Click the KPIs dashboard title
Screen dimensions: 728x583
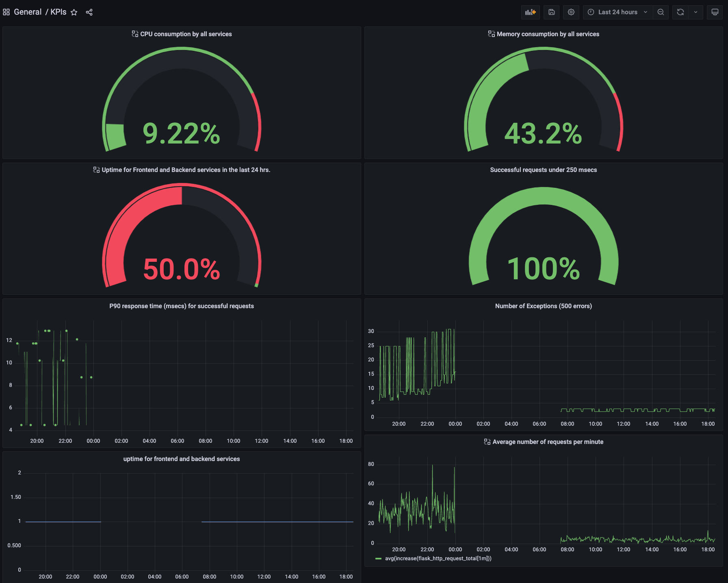tap(58, 12)
